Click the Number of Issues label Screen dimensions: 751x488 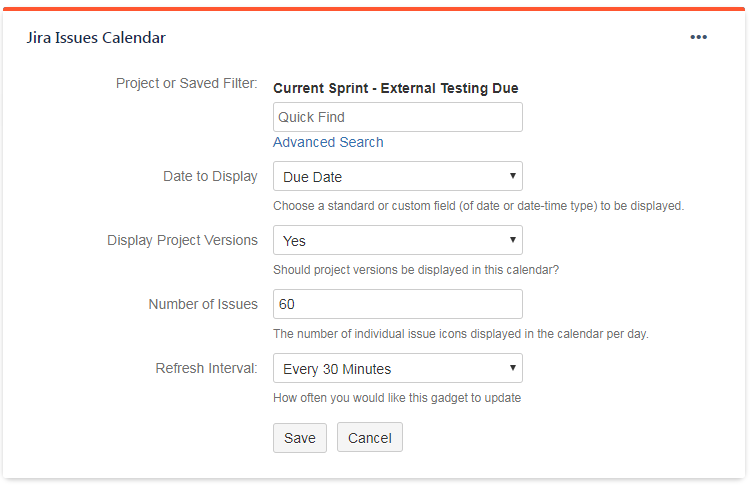[203, 304]
